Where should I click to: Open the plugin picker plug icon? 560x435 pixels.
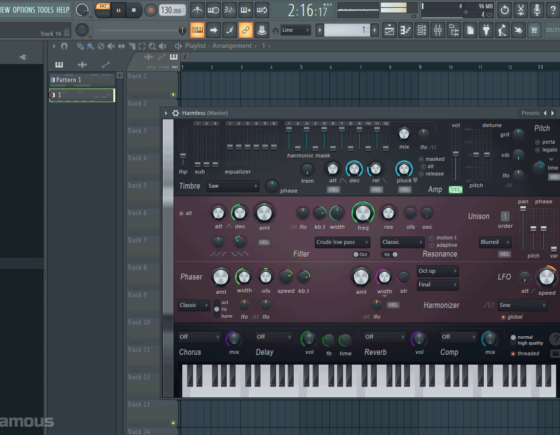[486, 30]
